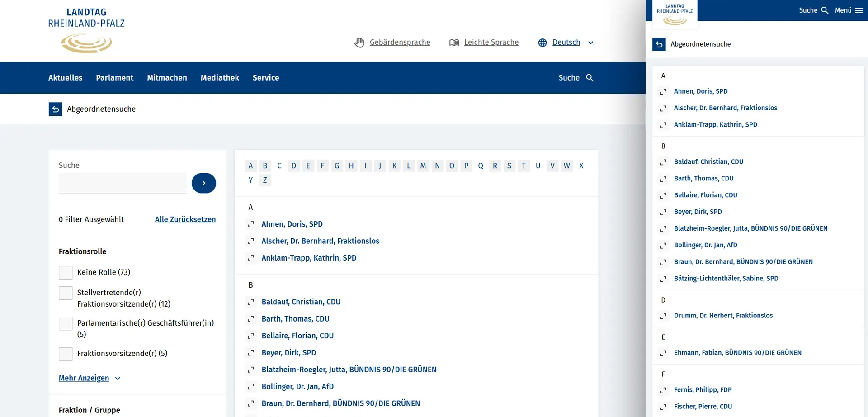This screenshot has height=417, width=868.
Task: Jump to letter M in alphabet index
Action: (423, 166)
